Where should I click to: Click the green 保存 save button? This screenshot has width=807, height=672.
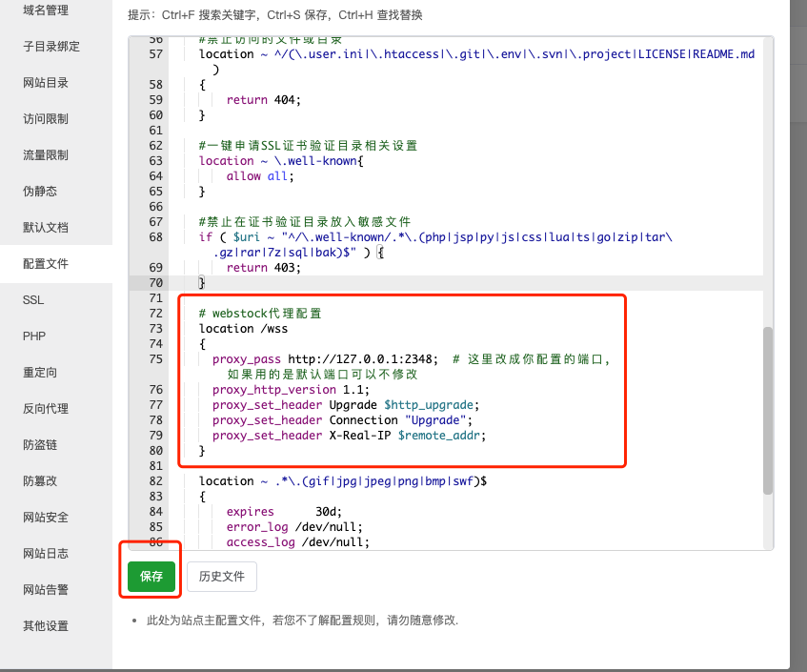click(x=150, y=577)
